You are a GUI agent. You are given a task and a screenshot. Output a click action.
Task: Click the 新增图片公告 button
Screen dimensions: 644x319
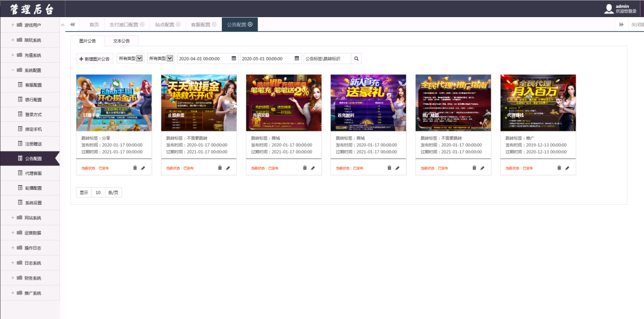coord(95,59)
